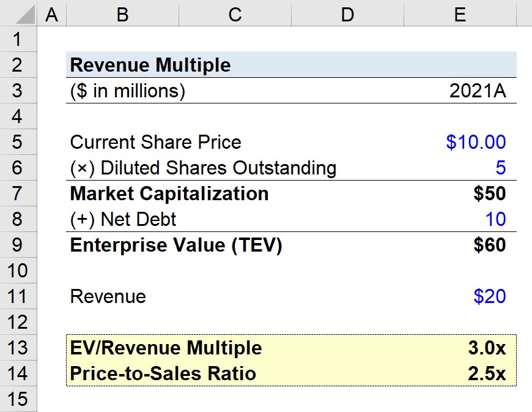Screen dimensions: 532x412
Task: Click the 3.0x EV/Revenue result
Action: (460, 348)
